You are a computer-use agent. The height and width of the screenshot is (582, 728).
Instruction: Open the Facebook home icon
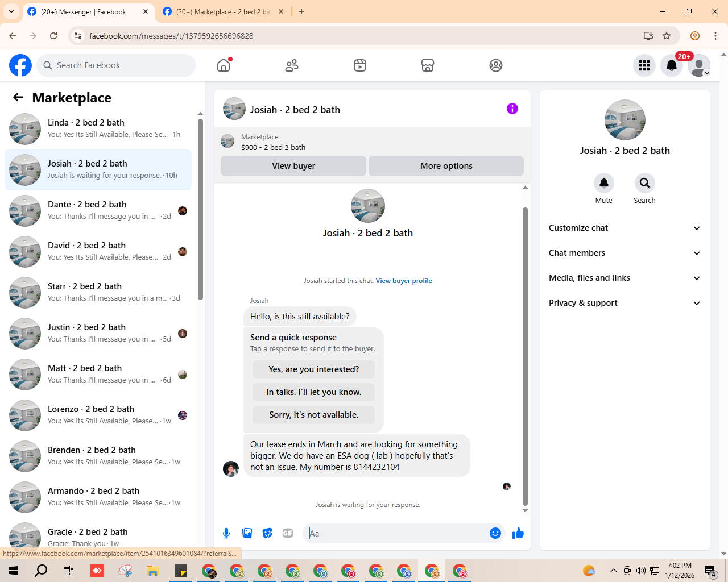coord(224,65)
